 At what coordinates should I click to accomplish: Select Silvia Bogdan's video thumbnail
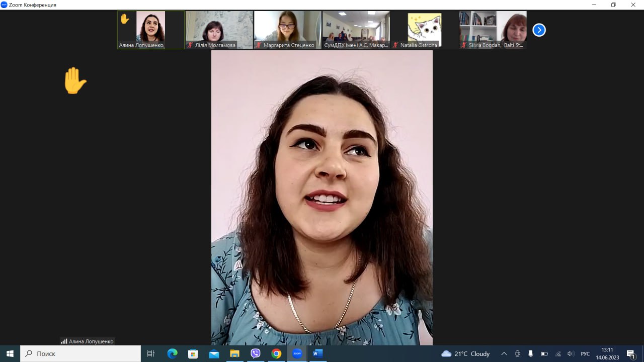point(493,29)
